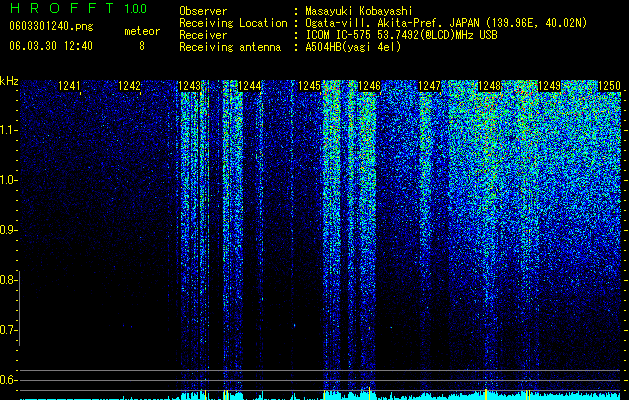Click the observer name Masayuki Kobayashi
629x400 pixels.
(359, 11)
